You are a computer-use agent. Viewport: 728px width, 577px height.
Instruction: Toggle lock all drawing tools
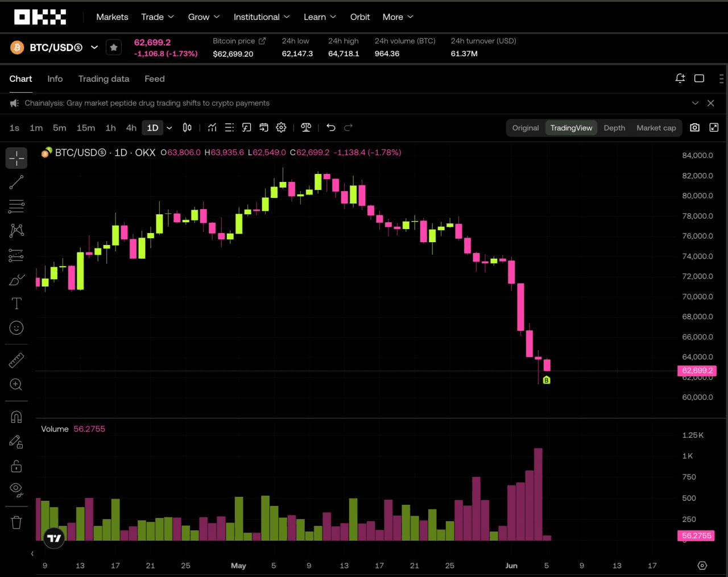point(16,466)
